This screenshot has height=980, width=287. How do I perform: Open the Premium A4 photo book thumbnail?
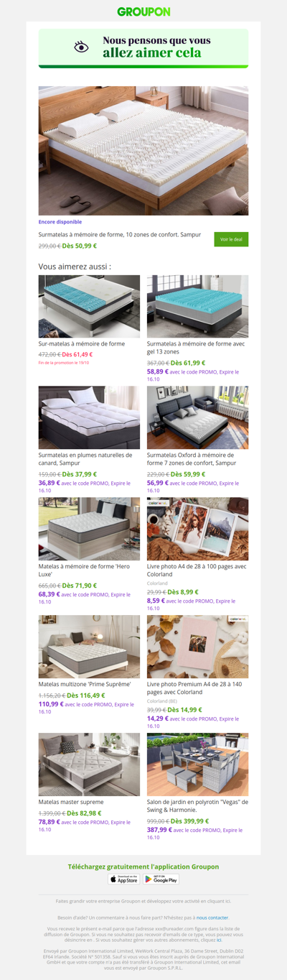click(198, 646)
